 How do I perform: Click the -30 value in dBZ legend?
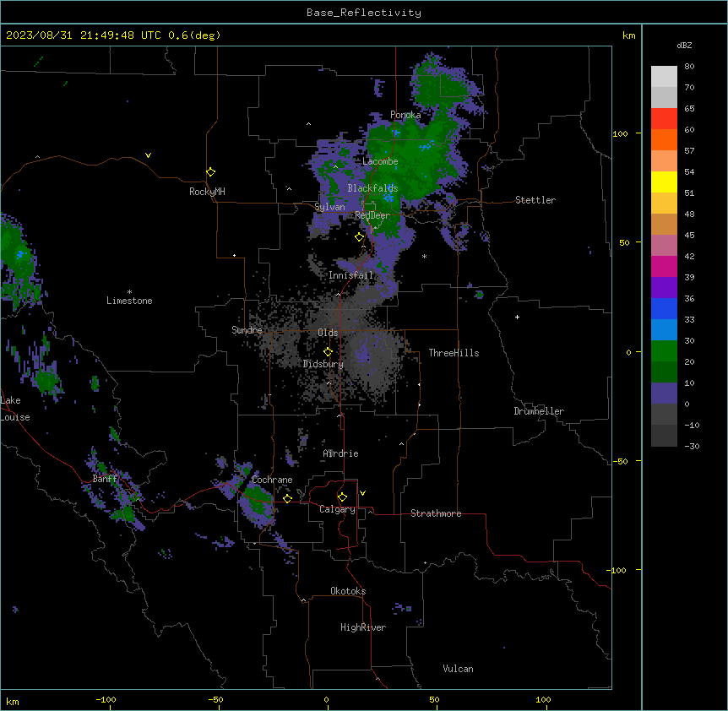point(692,447)
